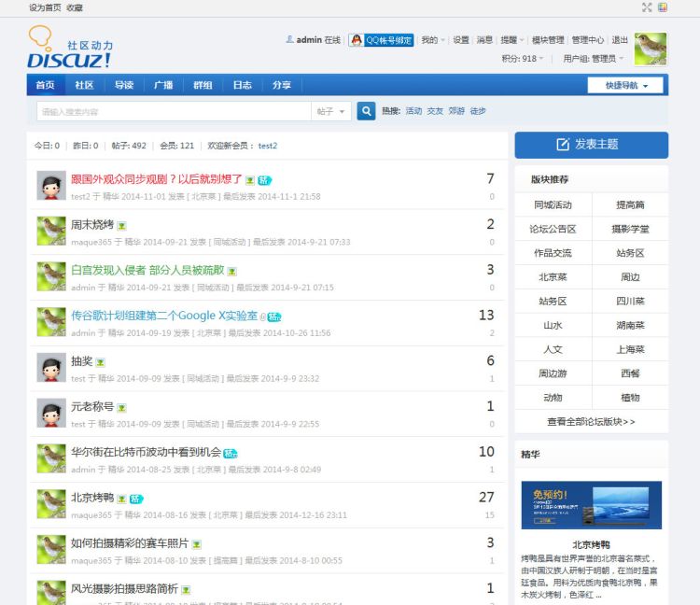Click the boy avatar beside the 跟国外观众同步观剧 post

tap(51, 185)
